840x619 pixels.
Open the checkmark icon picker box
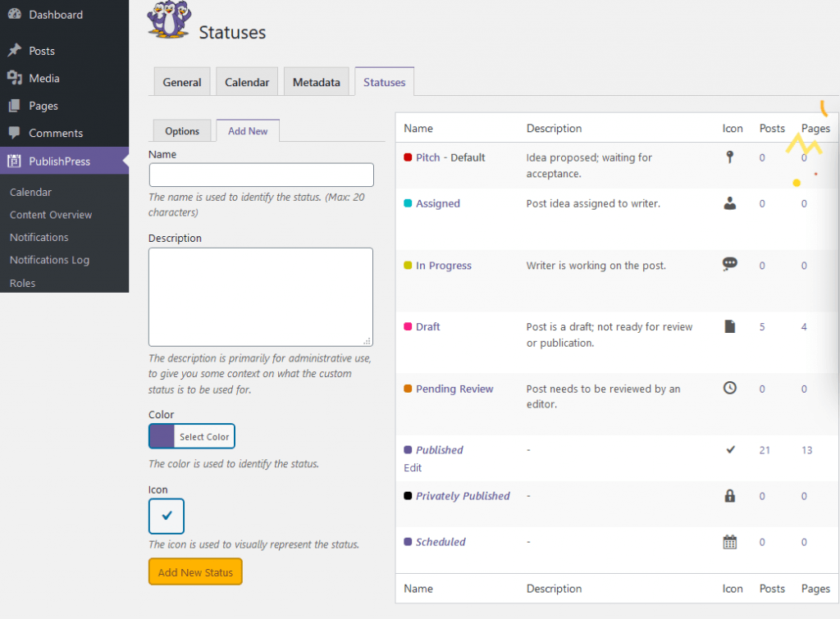pyautogui.click(x=167, y=517)
